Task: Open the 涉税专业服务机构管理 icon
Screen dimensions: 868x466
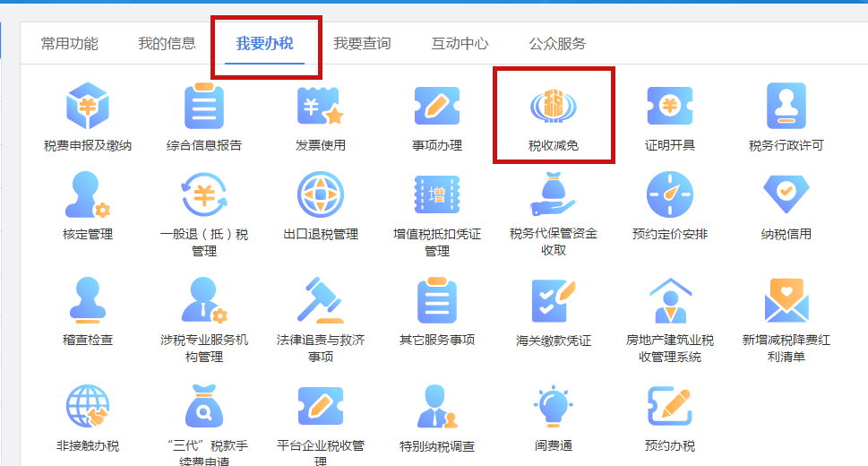Action: coord(204,300)
